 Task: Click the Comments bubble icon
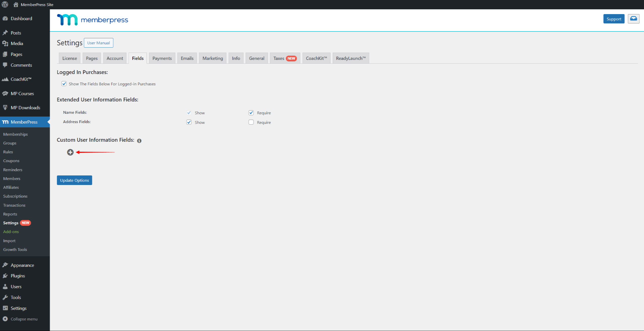pyautogui.click(x=5, y=65)
